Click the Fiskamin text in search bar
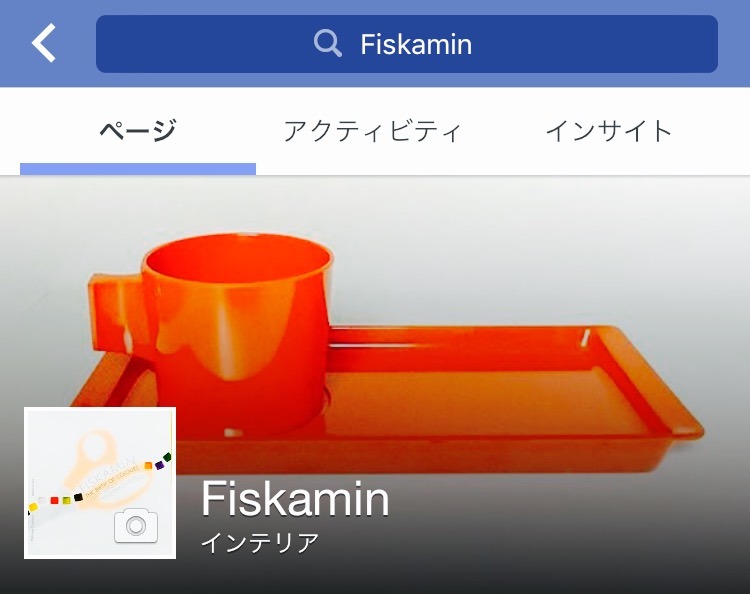Image resolution: width=750 pixels, height=594 pixels. pos(416,44)
